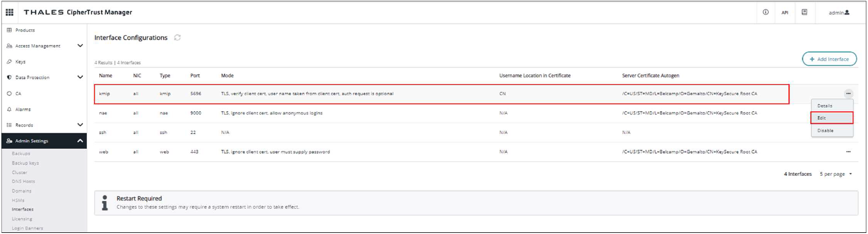Open Domains under Admin Settings

pyautogui.click(x=22, y=190)
